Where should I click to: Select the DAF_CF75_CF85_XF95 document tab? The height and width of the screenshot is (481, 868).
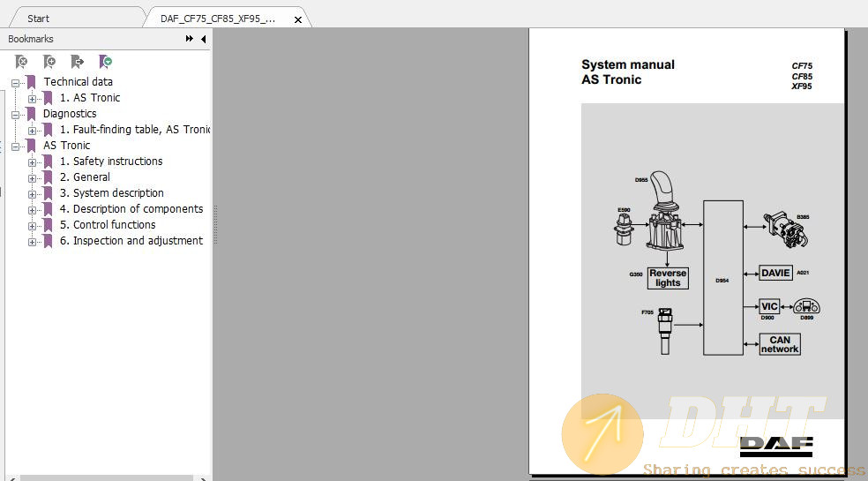[218, 19]
